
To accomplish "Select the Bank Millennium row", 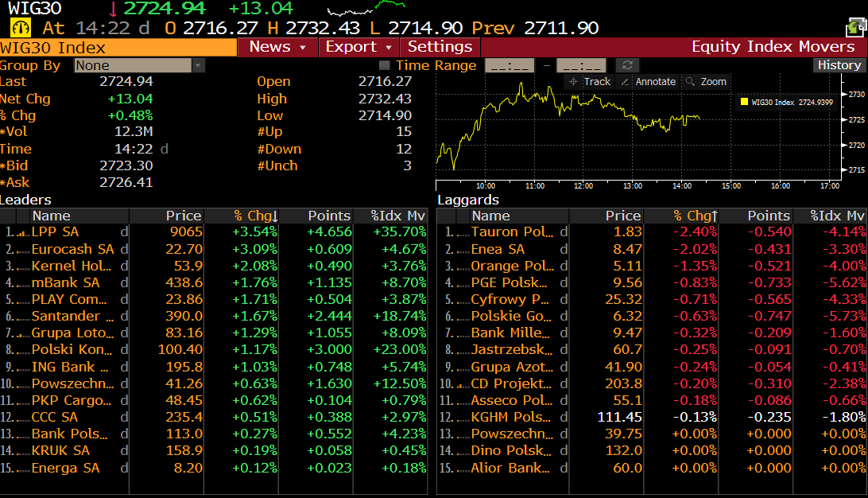I will pos(652,333).
